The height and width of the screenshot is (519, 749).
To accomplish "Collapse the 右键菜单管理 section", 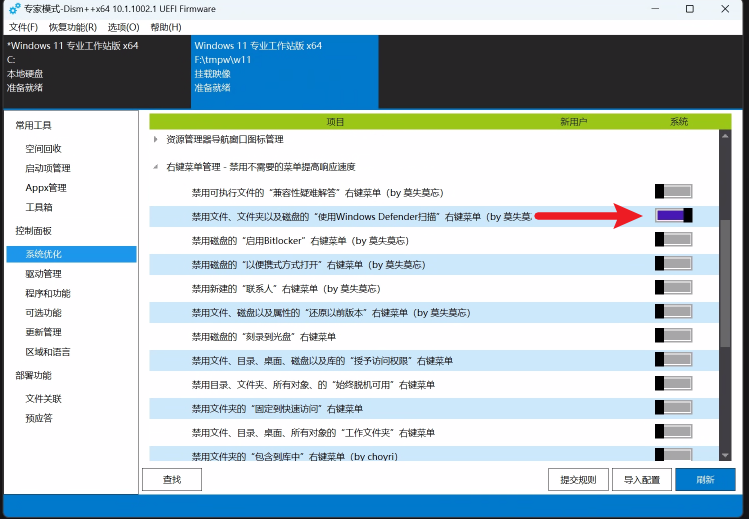I will [156, 167].
